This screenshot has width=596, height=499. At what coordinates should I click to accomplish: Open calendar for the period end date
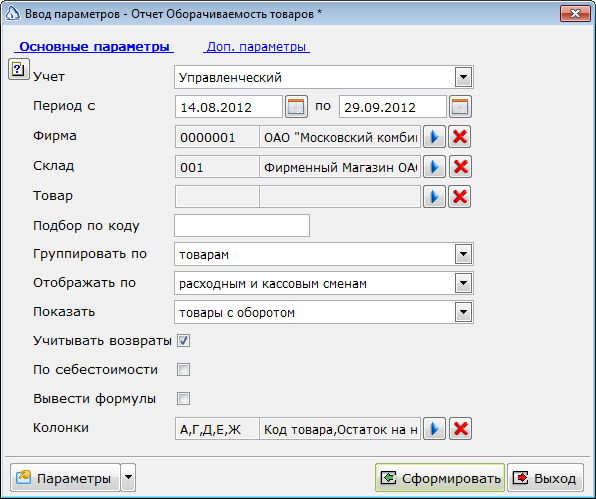pos(460,107)
